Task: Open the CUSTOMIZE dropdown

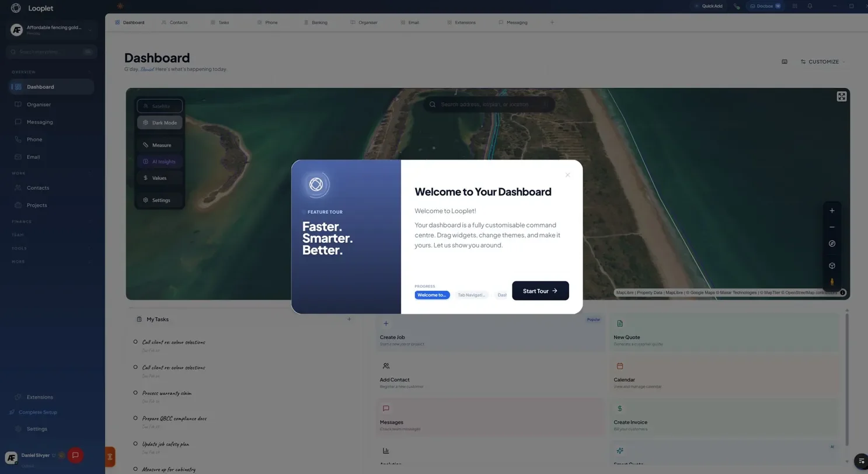Action: [x=822, y=61]
